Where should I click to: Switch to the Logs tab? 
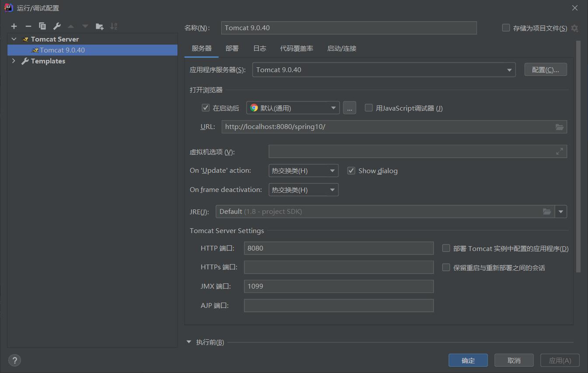[260, 49]
